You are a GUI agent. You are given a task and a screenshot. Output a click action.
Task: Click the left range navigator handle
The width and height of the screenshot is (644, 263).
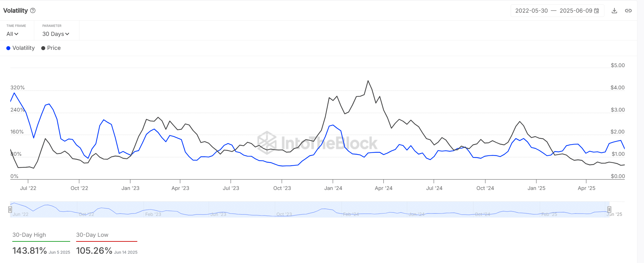click(x=10, y=210)
